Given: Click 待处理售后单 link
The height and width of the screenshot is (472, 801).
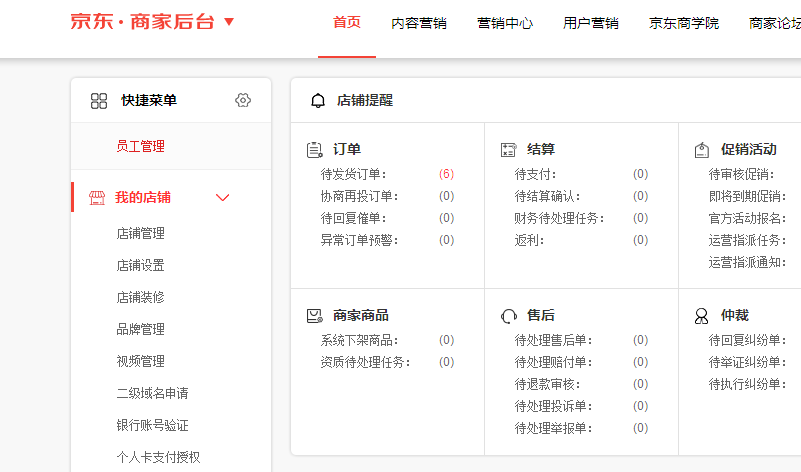Looking at the screenshot, I should point(553,340).
